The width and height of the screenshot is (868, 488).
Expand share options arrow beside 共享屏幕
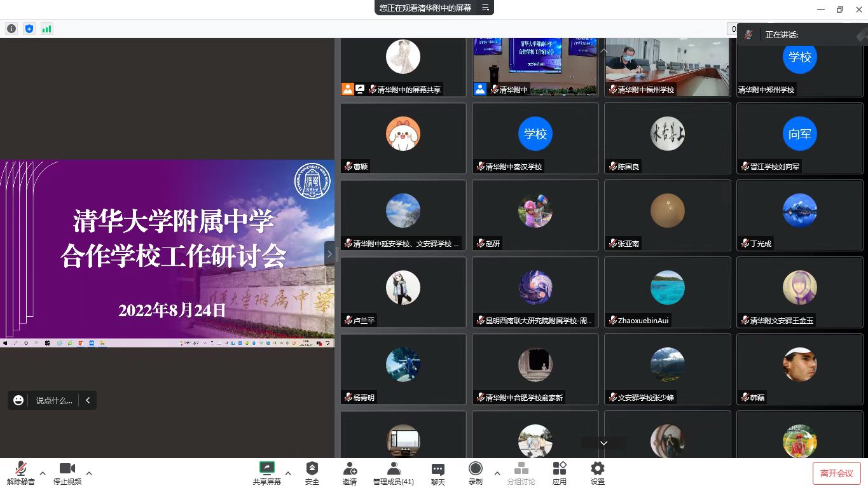(288, 473)
